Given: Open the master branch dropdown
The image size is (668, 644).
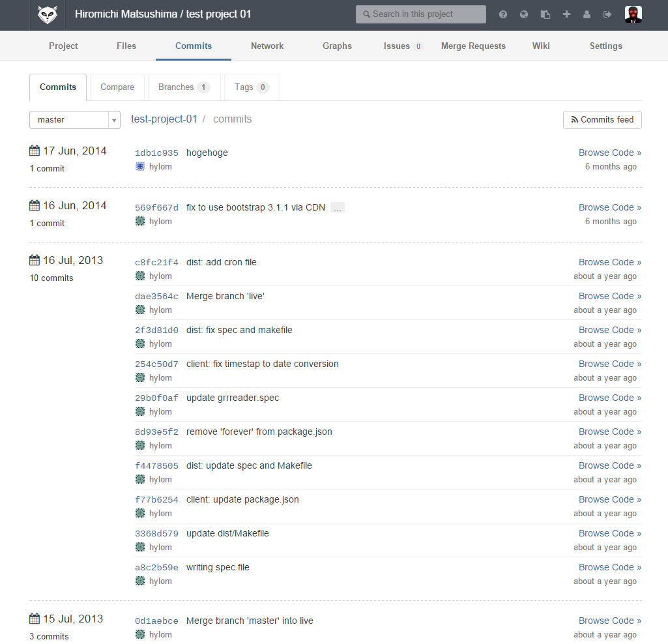Looking at the screenshot, I should (74, 120).
